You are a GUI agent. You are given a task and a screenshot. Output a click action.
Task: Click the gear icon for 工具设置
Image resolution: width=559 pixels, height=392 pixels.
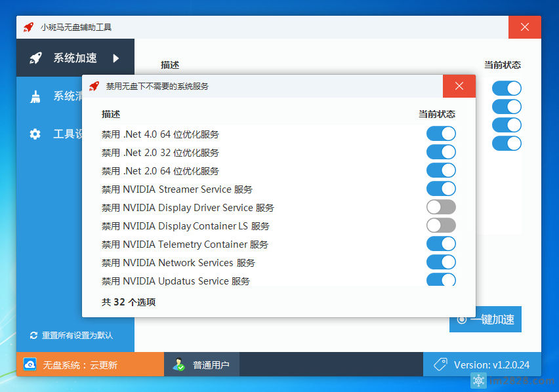[35, 134]
